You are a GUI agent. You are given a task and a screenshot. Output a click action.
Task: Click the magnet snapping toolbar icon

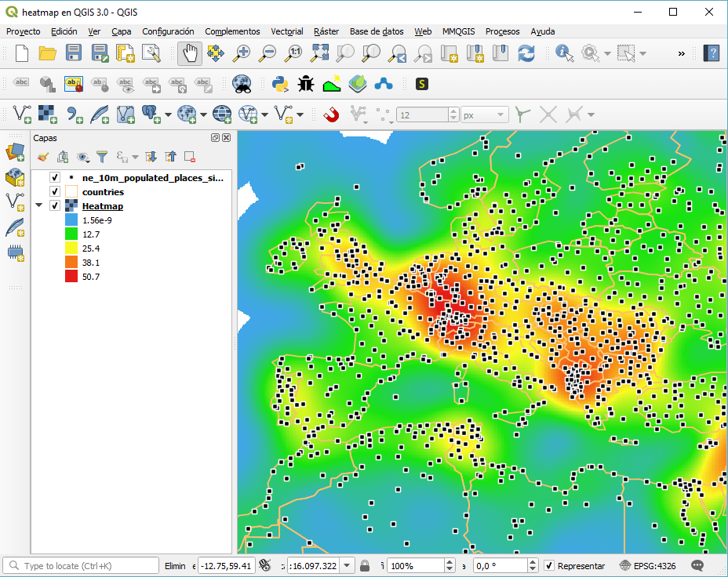332,114
